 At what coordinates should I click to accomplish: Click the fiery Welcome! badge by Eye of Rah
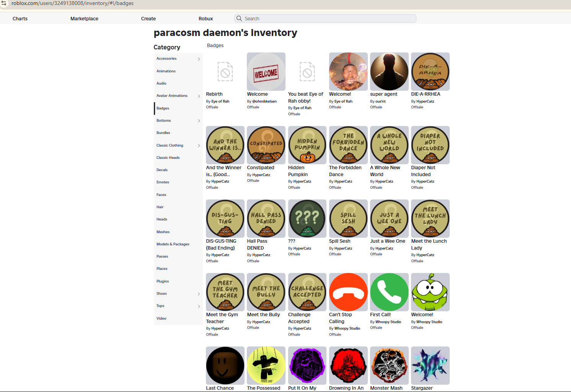(x=348, y=72)
